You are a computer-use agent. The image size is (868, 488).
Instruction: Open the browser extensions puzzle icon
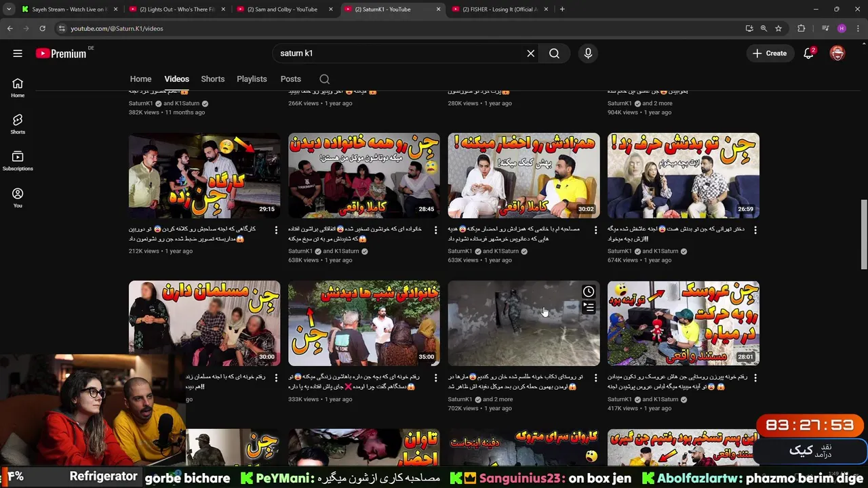point(802,28)
